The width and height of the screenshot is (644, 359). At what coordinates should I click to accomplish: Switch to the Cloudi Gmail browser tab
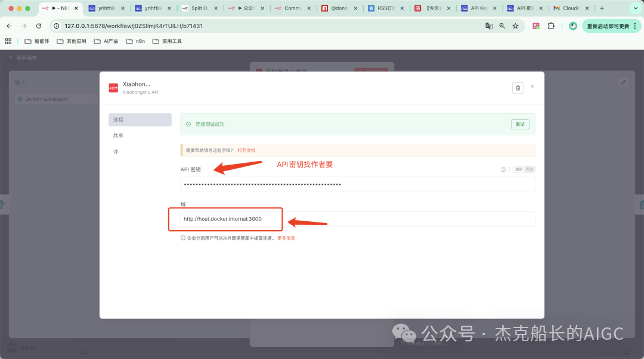coord(571,8)
